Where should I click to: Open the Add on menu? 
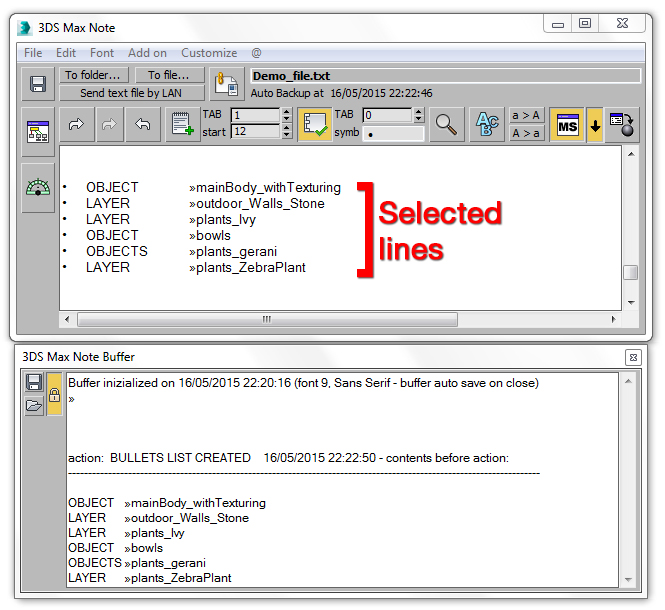(148, 53)
